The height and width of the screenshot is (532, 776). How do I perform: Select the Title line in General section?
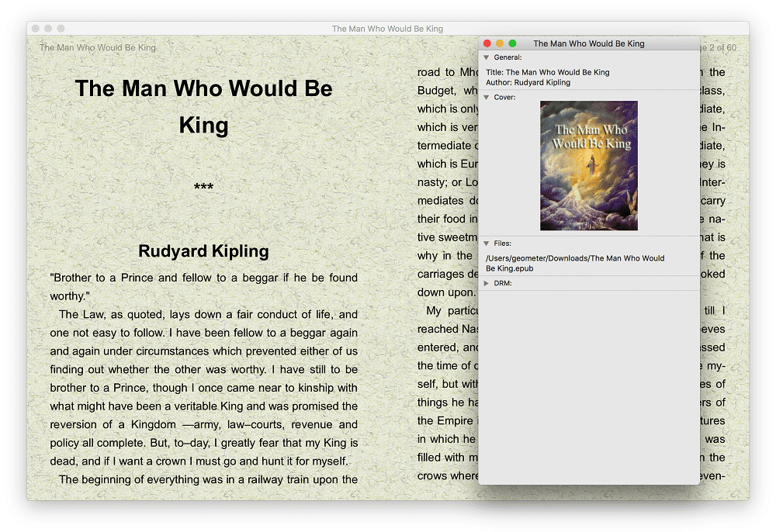(547, 72)
